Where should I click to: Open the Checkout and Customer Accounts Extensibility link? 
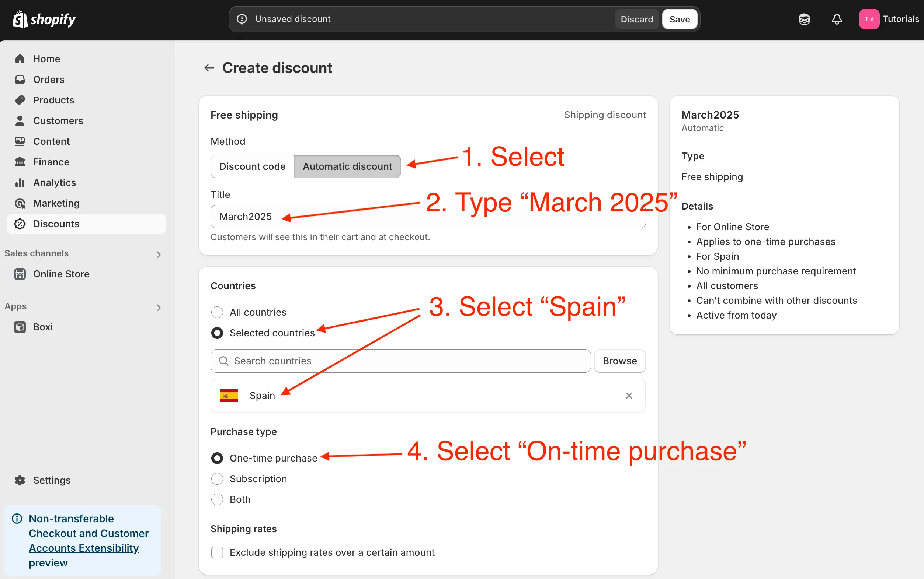[x=88, y=540]
